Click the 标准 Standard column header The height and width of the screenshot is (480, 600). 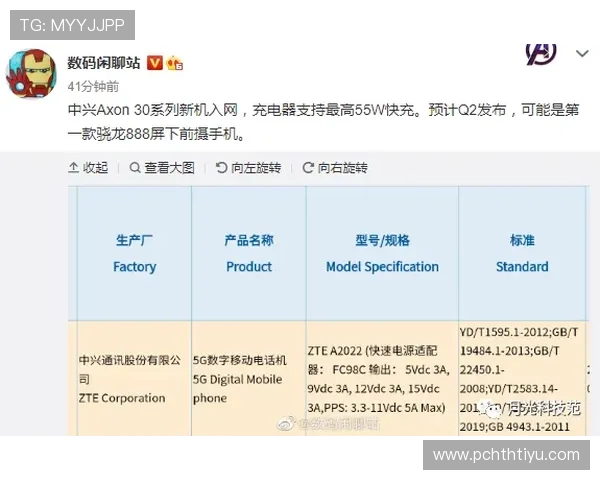(x=522, y=253)
